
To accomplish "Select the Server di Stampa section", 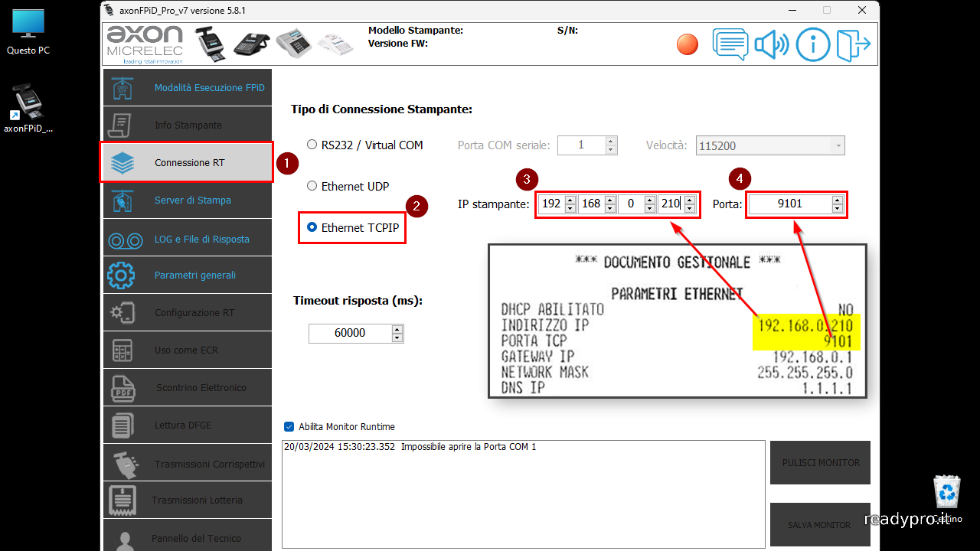I will coord(186,200).
